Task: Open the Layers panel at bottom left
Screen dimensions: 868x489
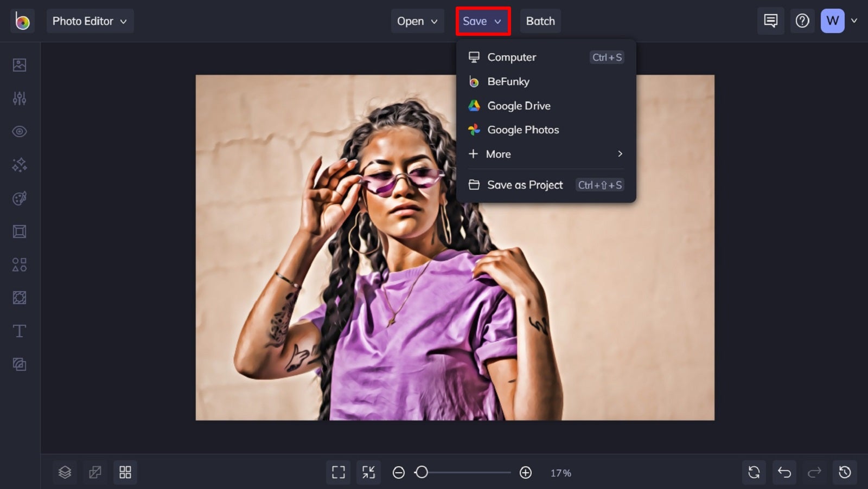Action: tap(65, 472)
